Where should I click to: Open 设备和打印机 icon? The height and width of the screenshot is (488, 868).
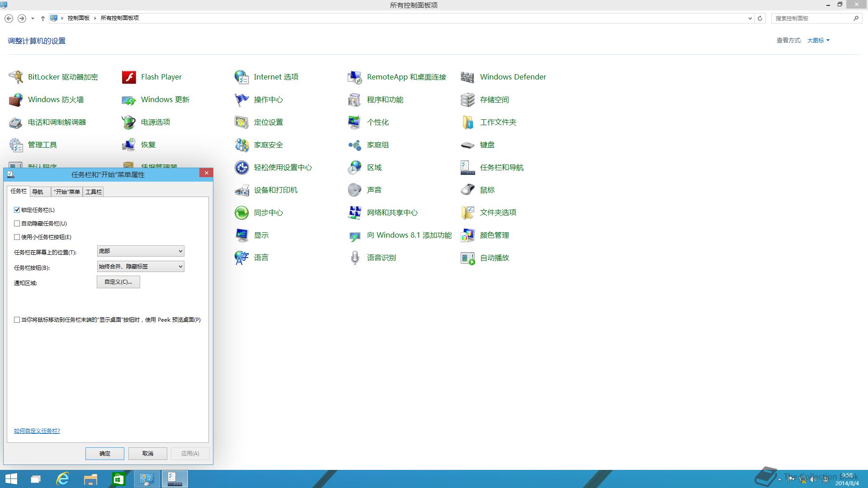pyautogui.click(x=242, y=190)
